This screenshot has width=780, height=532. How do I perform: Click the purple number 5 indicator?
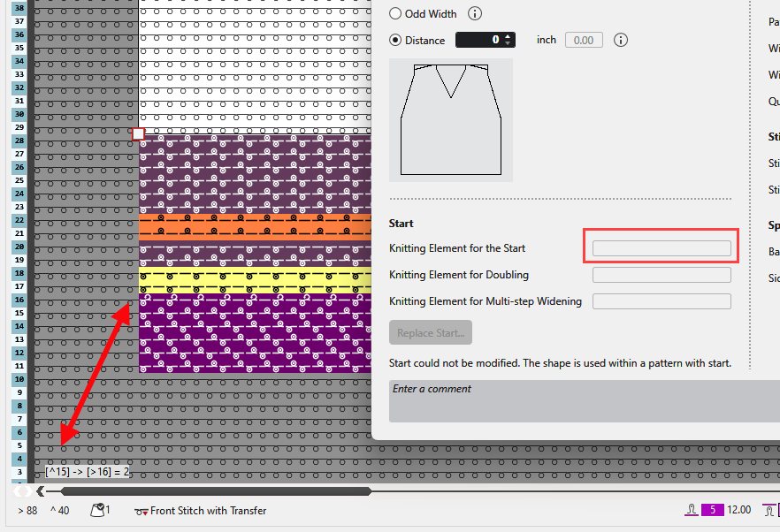point(713,510)
